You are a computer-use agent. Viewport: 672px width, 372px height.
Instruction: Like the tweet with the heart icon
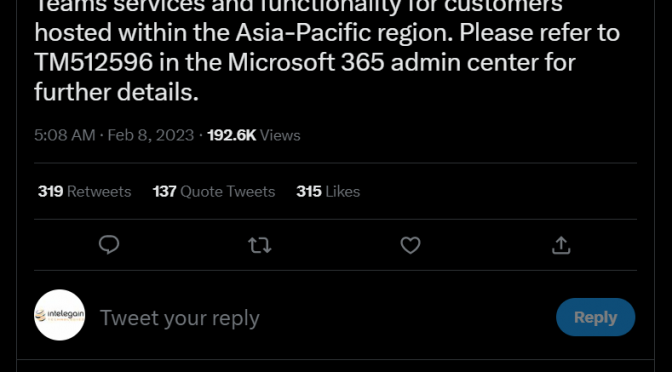point(411,245)
